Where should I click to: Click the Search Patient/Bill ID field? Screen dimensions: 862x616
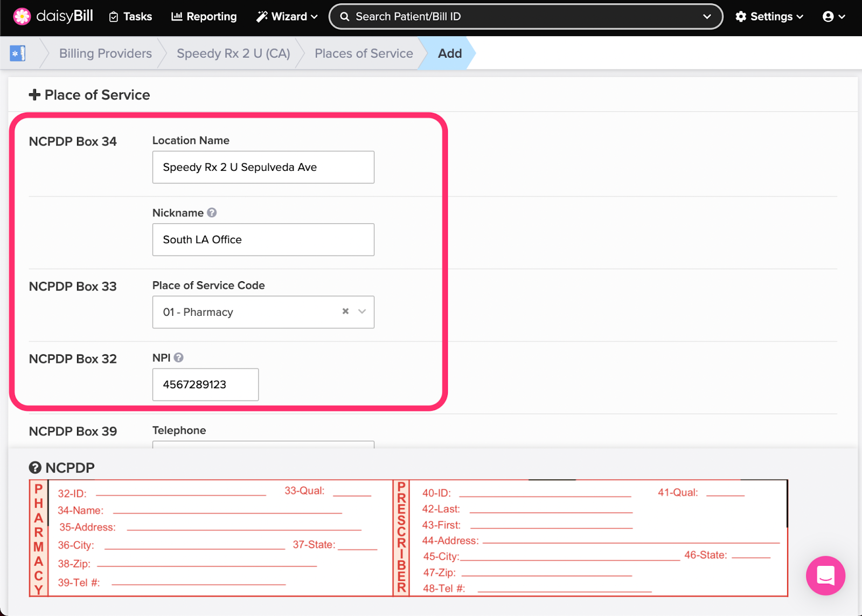click(x=525, y=17)
